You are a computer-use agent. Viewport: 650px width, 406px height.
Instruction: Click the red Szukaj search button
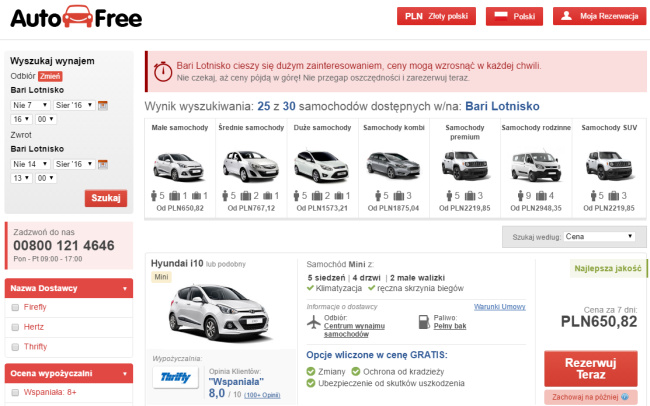pyautogui.click(x=106, y=198)
